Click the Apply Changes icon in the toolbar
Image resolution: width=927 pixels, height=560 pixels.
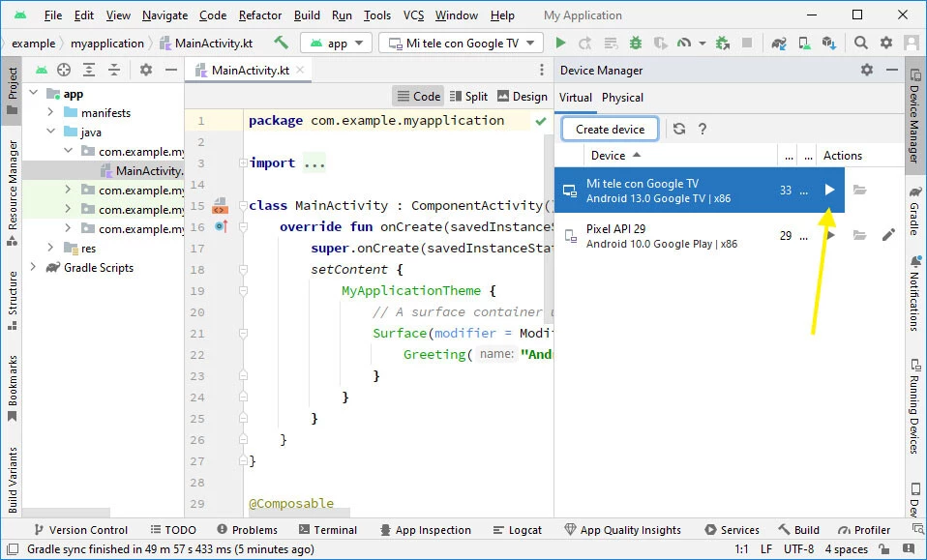pyautogui.click(x=611, y=43)
